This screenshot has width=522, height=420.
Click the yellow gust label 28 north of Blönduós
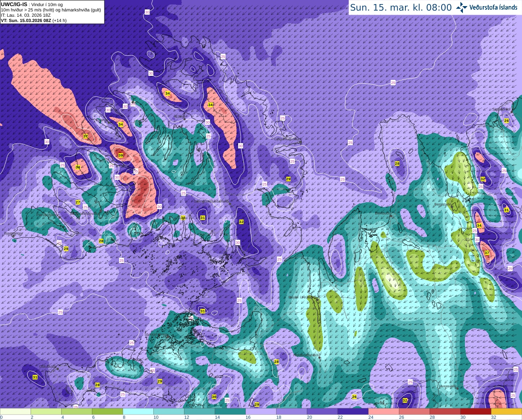point(397,164)
